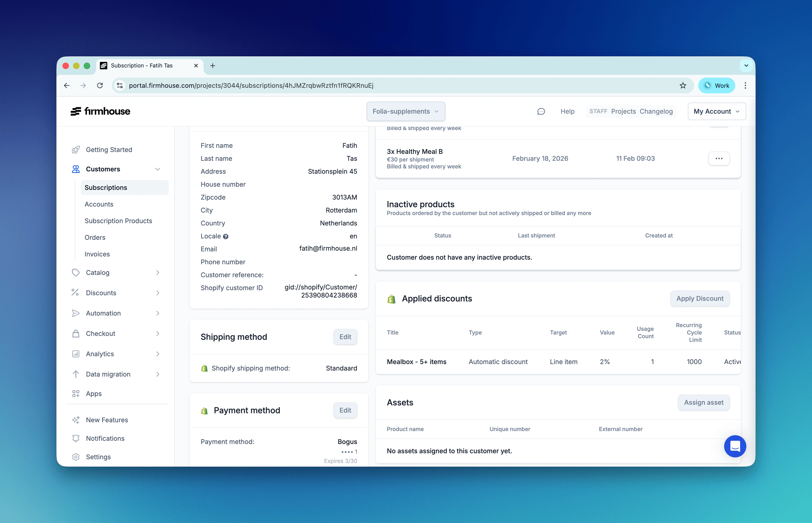The image size is (812, 523).
Task: Click the Locale help question mark icon
Action: coord(226,236)
